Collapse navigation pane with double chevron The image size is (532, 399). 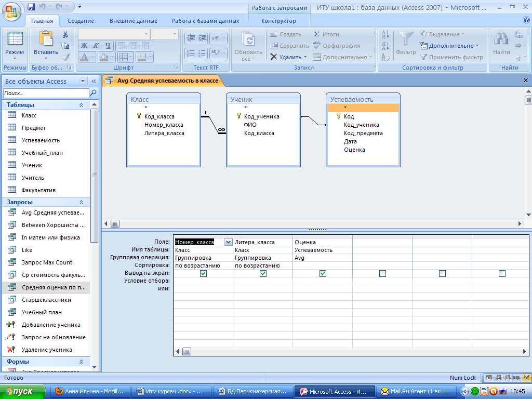[94, 81]
